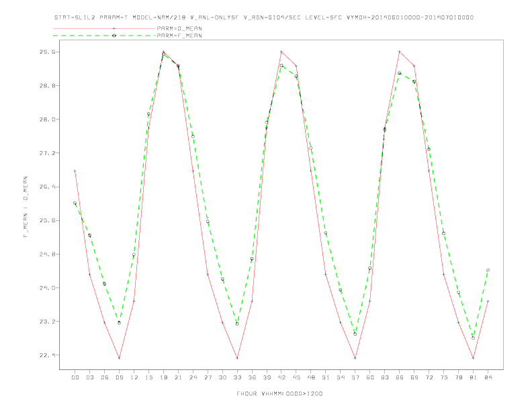Click x-axis forecast hour label 06
This screenshot has height=411, width=532.
tap(105, 377)
